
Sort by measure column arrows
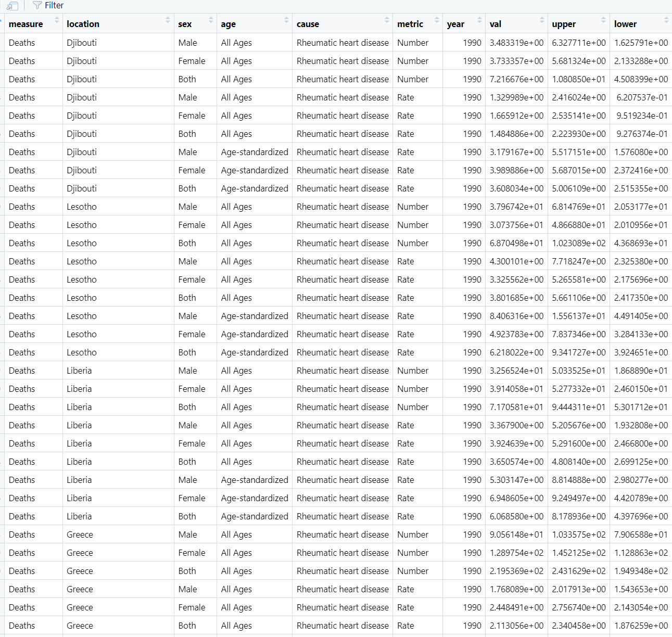pyautogui.click(x=57, y=20)
